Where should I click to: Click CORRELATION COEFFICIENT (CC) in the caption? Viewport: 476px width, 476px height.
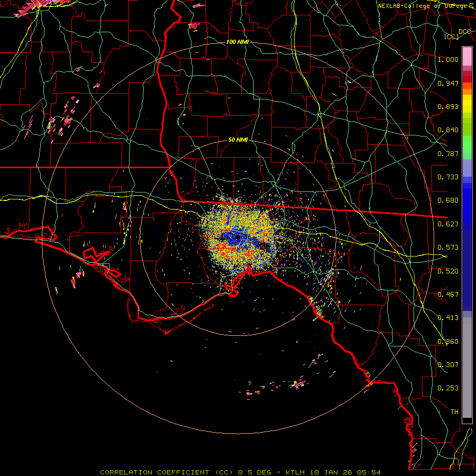[x=167, y=472]
